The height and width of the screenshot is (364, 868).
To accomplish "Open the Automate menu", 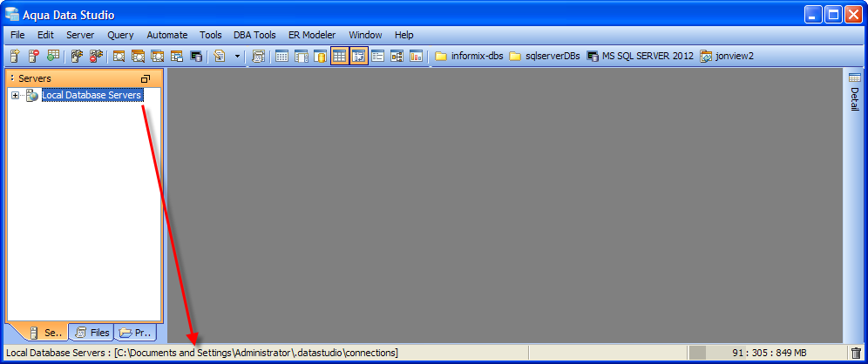I will click(x=167, y=35).
